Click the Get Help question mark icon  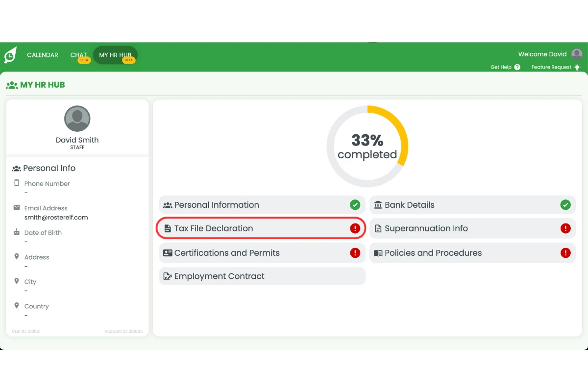517,67
